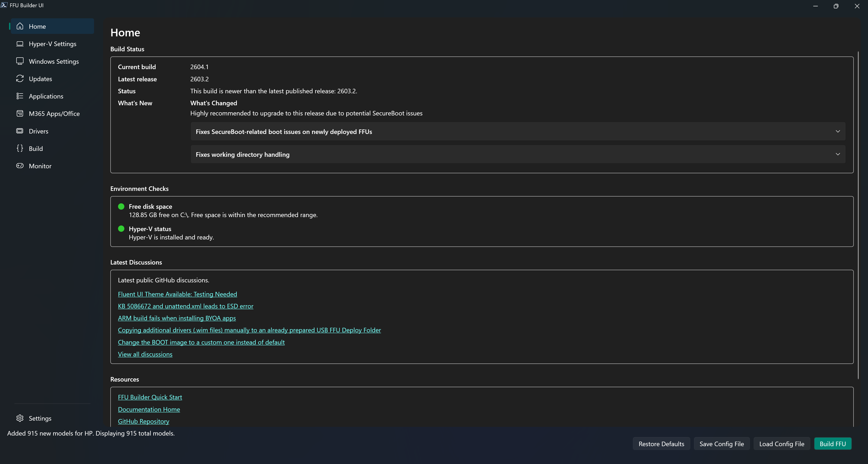Click the Restore Defaults button
Viewport: 868px width, 464px height.
[661, 444]
